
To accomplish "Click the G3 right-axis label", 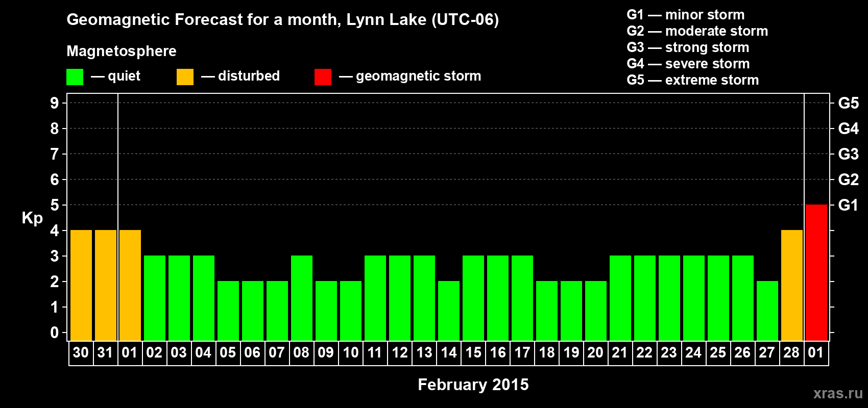I will tap(849, 154).
